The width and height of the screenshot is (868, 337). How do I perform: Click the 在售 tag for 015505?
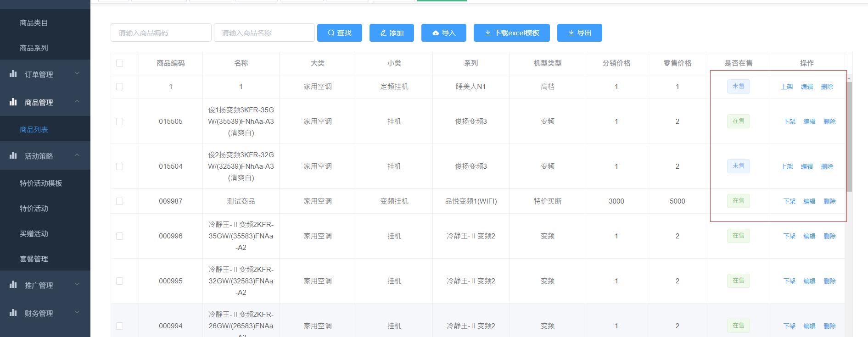click(x=738, y=121)
